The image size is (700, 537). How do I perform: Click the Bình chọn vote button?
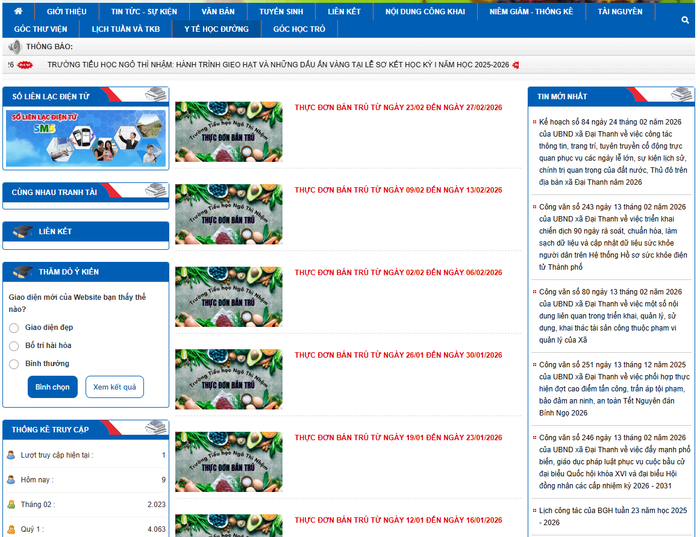52,387
